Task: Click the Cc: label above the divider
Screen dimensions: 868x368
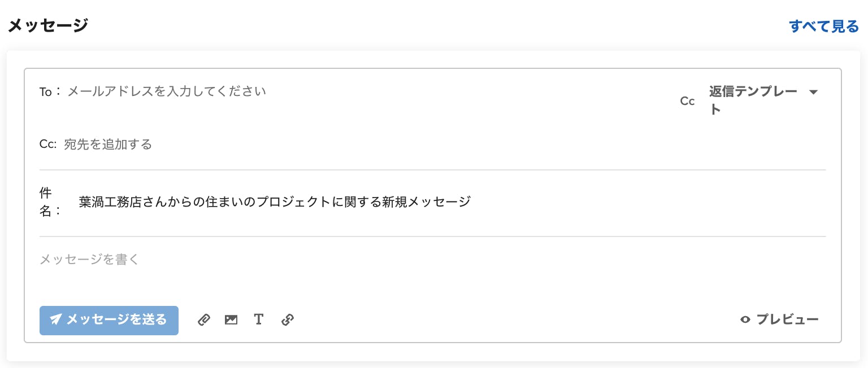Action: click(48, 144)
